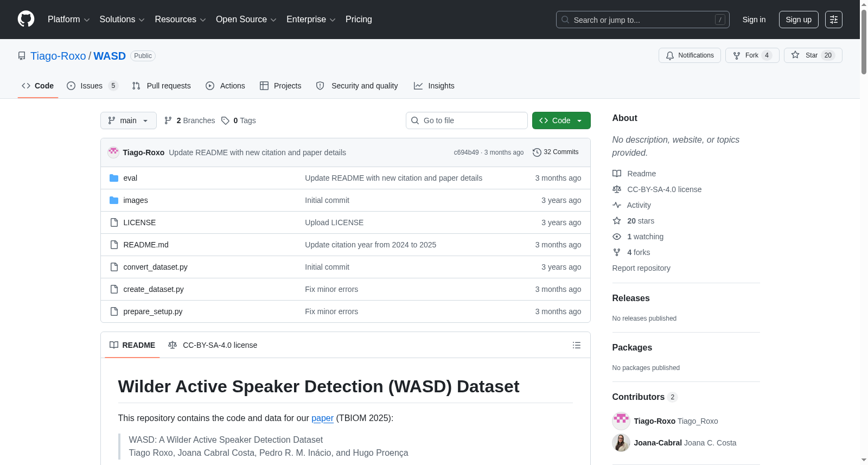Expand the Solutions menu
The image size is (868, 465).
coord(122,20)
